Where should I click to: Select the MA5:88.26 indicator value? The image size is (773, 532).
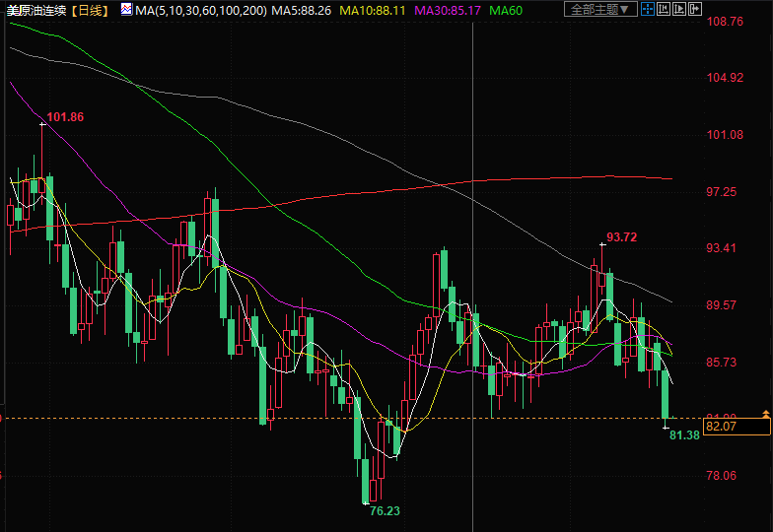coord(301,10)
